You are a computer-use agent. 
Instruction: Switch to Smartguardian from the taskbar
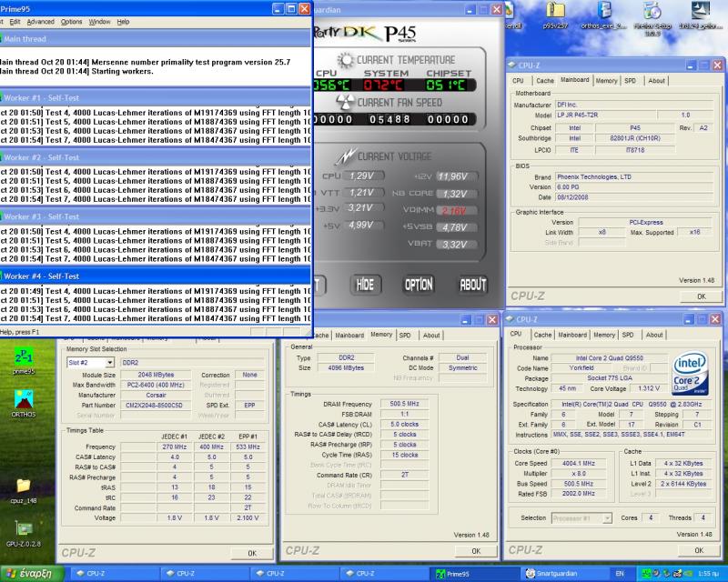(x=563, y=574)
